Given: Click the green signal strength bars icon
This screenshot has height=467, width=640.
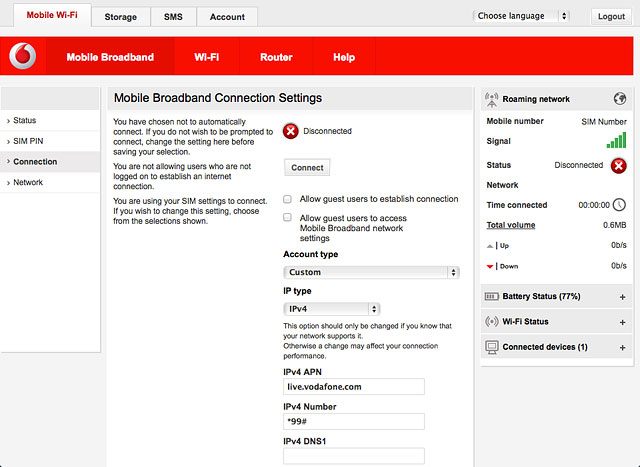Looking at the screenshot, I should 616,140.
